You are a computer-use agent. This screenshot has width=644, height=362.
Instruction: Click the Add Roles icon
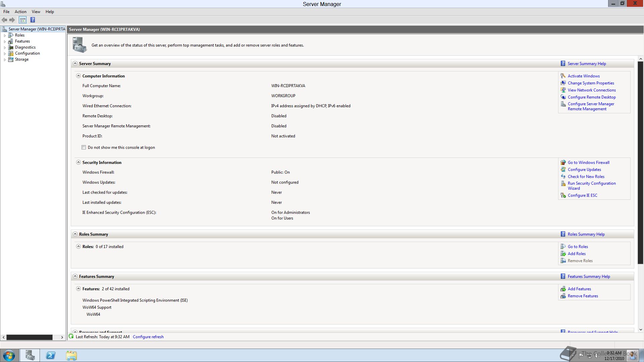click(563, 254)
